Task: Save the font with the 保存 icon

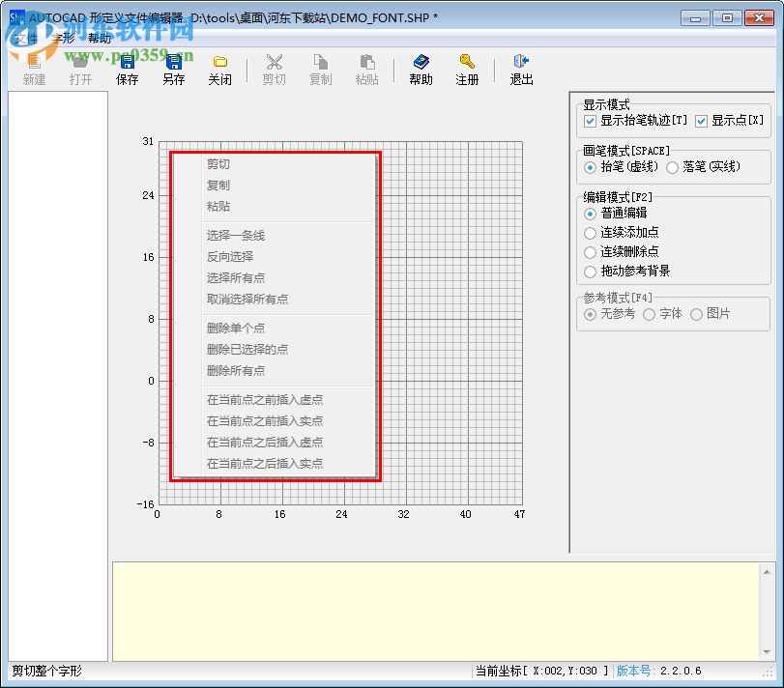Action: pyautogui.click(x=128, y=68)
